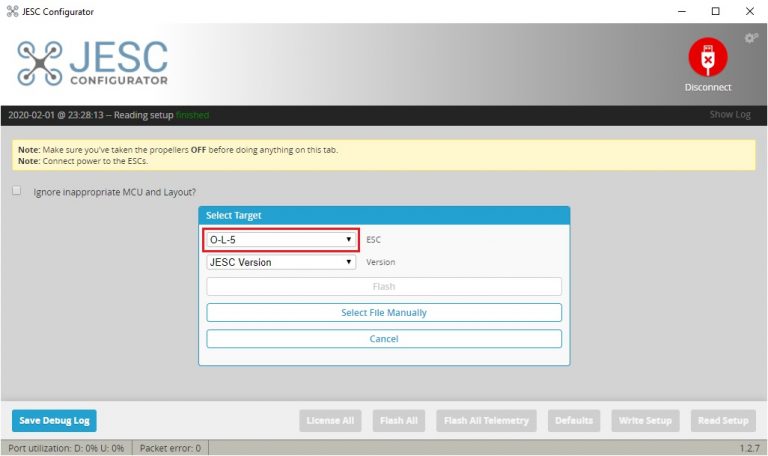Click the Read Setup button
Viewport: 768px width, 456px height.
[x=723, y=420]
